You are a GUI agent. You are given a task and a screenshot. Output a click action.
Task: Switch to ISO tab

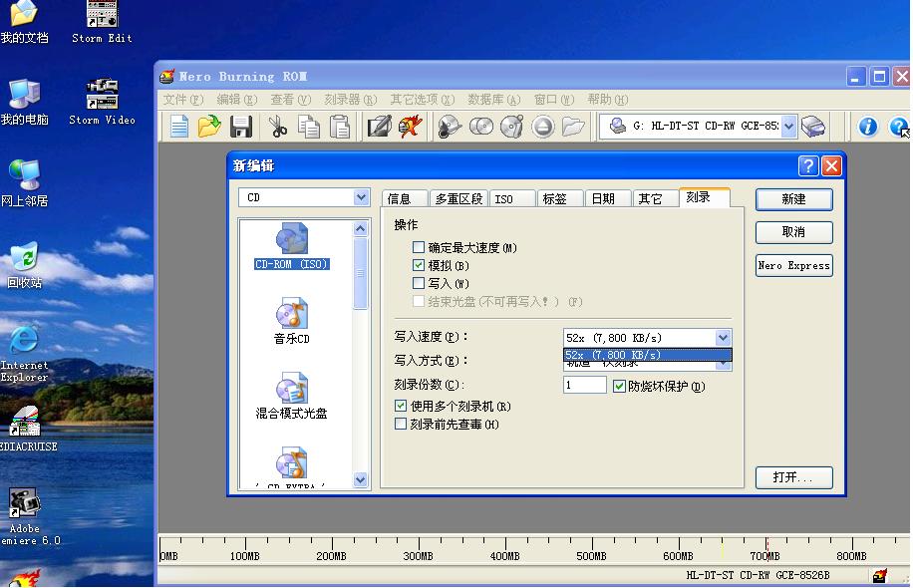512,199
